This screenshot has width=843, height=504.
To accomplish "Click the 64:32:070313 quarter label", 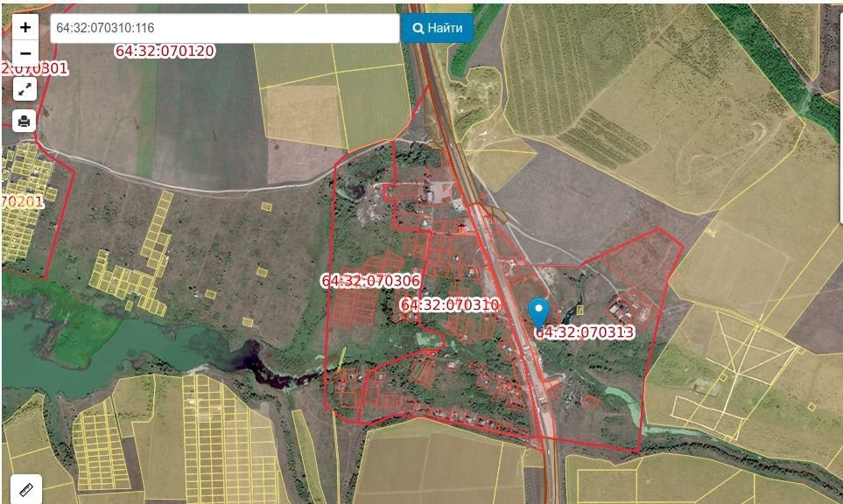I will 584,332.
